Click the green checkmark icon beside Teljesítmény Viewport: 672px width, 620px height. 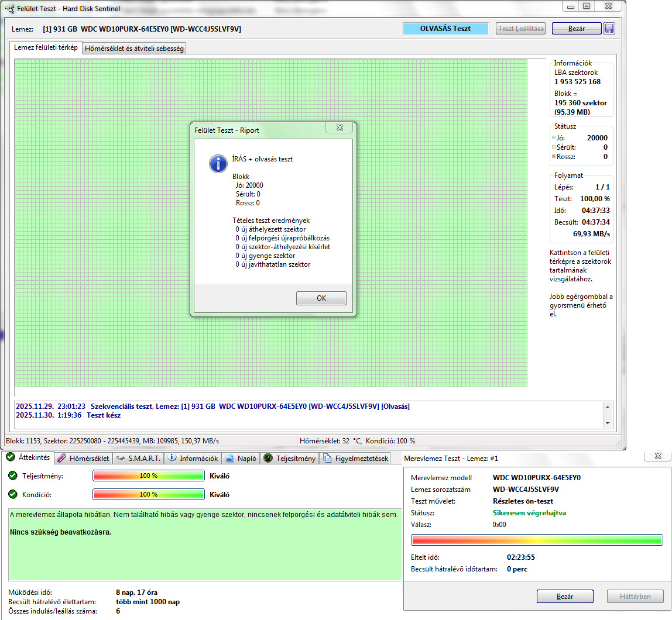(x=13, y=476)
